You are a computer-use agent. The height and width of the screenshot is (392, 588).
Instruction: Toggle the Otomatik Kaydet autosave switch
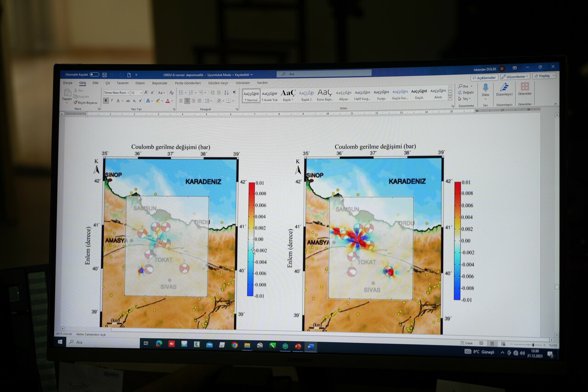coord(94,74)
